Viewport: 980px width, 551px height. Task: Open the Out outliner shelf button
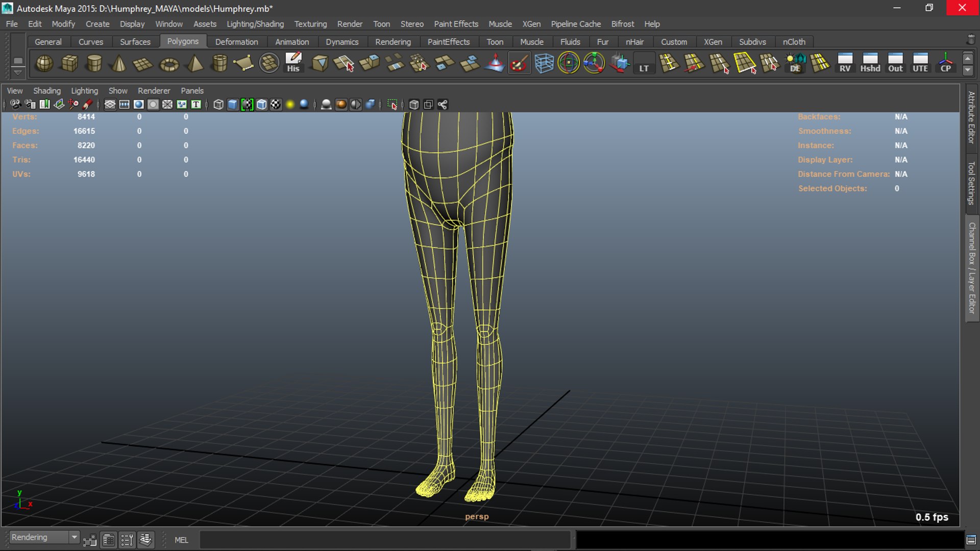[x=895, y=63]
